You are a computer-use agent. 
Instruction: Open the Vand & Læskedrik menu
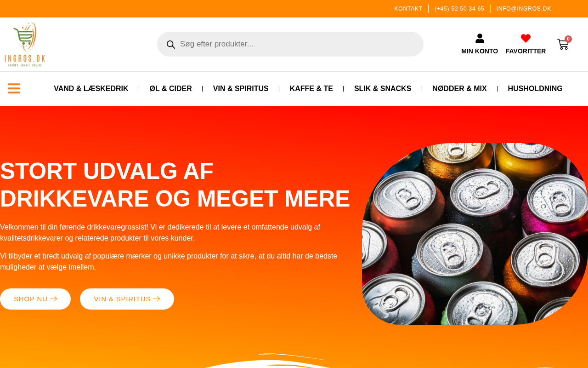tap(91, 89)
